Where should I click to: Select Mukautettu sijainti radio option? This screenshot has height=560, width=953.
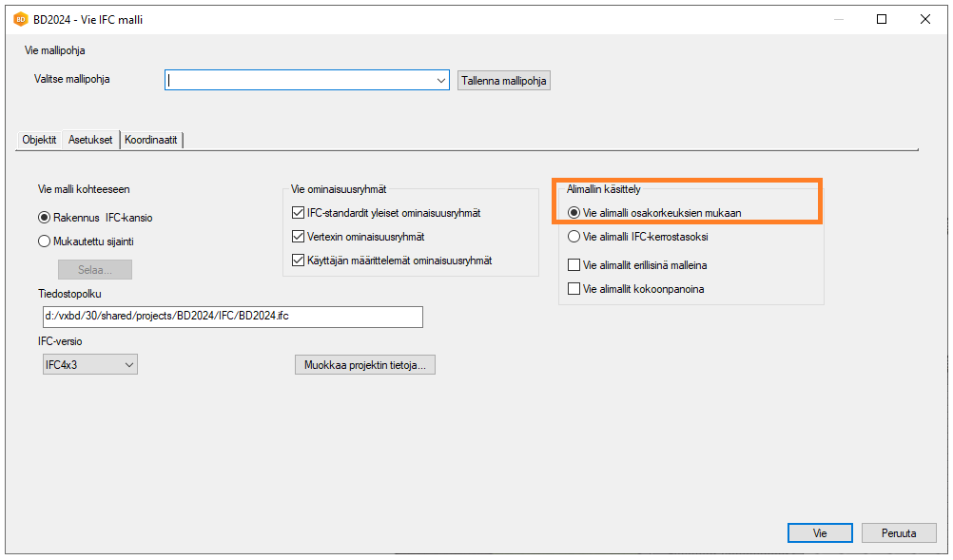click(44, 241)
